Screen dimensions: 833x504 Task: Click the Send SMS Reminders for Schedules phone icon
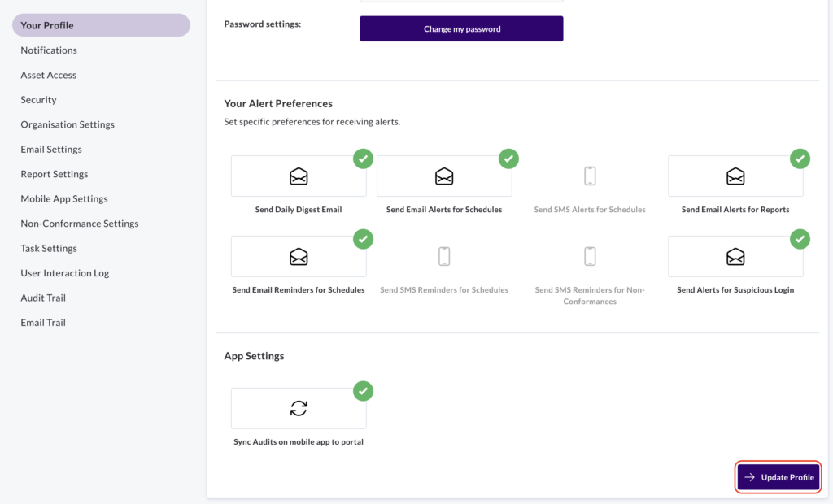(444, 257)
